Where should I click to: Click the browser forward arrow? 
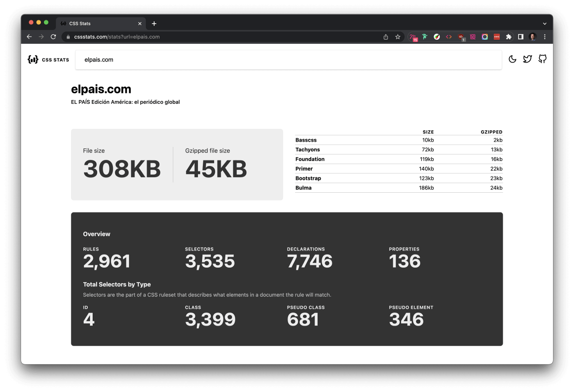[41, 37]
